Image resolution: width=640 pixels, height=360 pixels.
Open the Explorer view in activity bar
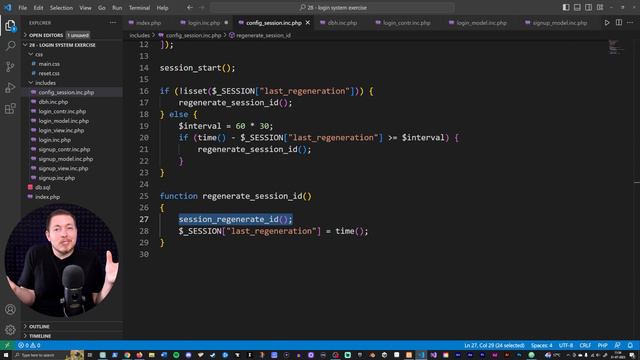[10, 26]
